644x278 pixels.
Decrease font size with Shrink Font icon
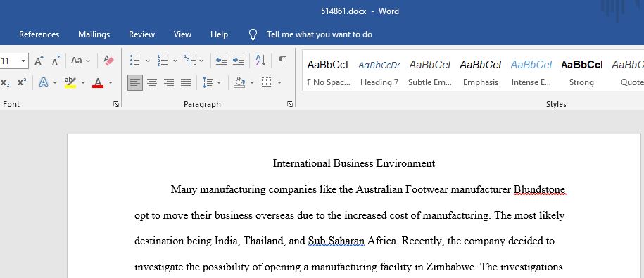point(56,61)
